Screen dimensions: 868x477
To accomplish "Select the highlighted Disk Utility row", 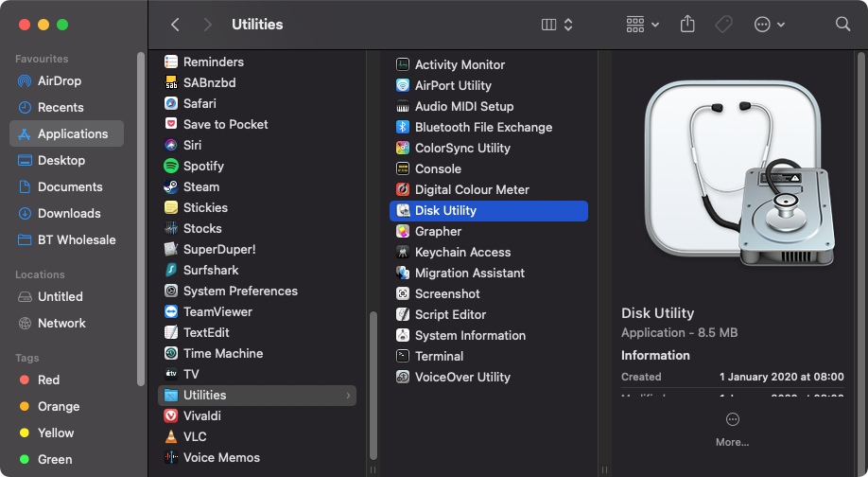I will pos(489,210).
